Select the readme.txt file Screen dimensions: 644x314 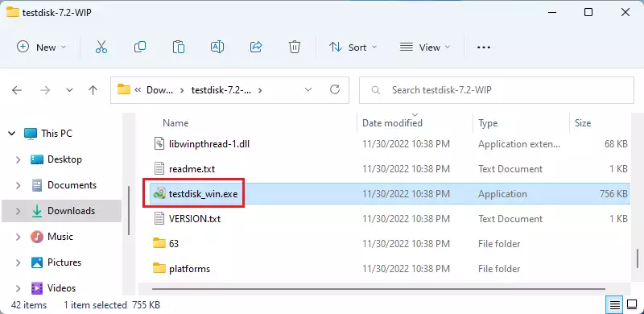point(192,169)
